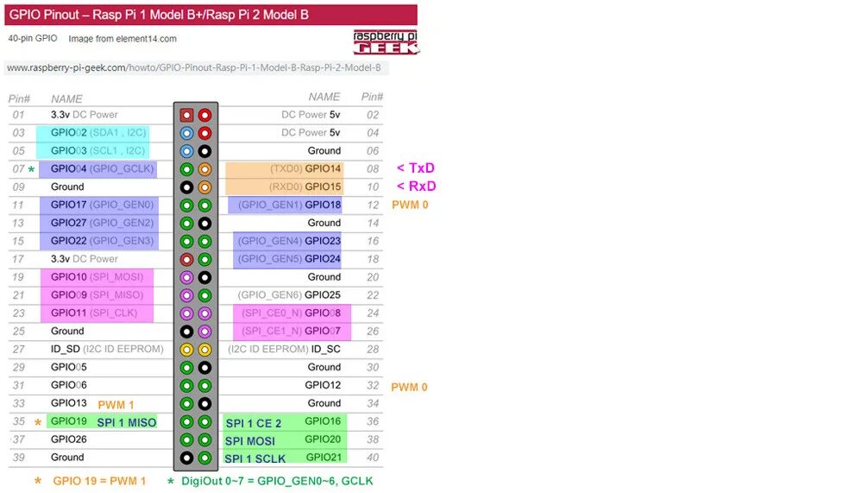Select the GPIO22 (GPIO_GEN3) label
The height and width of the screenshot is (493, 868).
[x=102, y=240]
